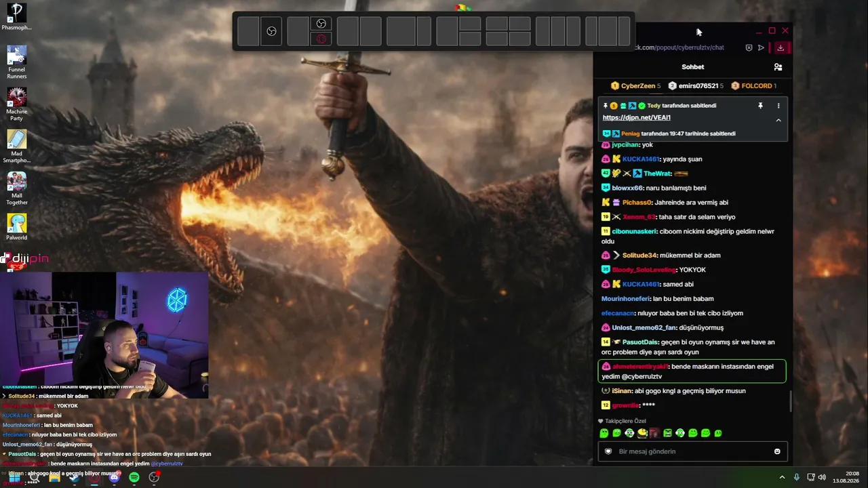Click the shield icon in the address bar
The height and width of the screenshot is (488, 868).
[749, 47]
